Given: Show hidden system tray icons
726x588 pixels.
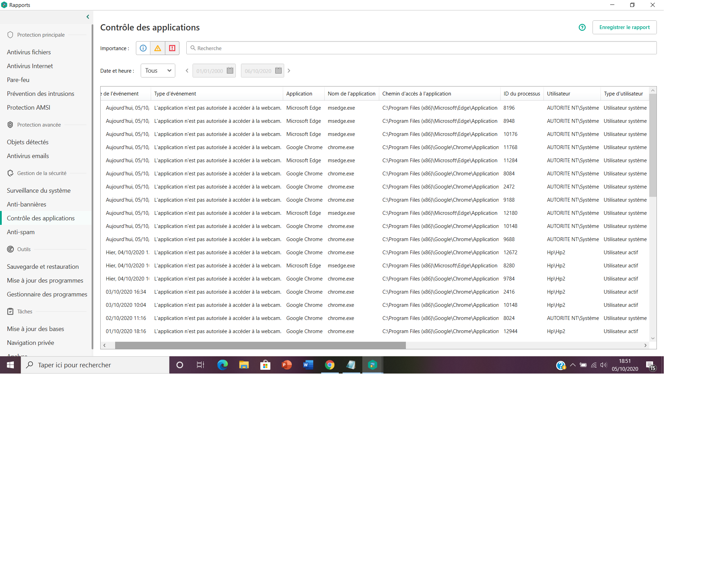Looking at the screenshot, I should 573,365.
